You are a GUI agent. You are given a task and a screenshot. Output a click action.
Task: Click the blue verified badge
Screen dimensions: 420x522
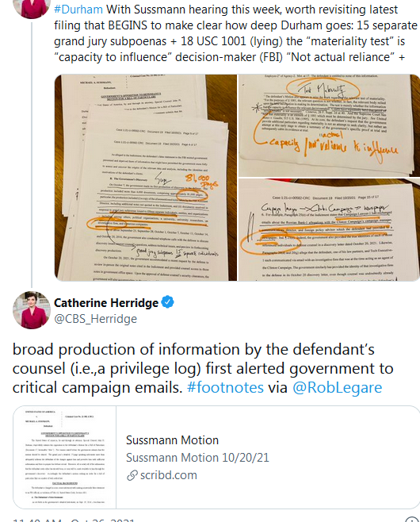click(167, 302)
